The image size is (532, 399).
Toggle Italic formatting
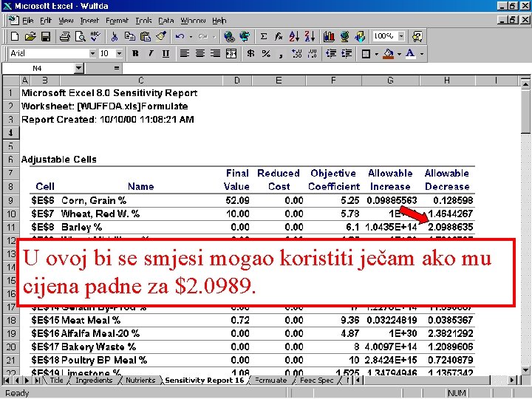click(151, 54)
